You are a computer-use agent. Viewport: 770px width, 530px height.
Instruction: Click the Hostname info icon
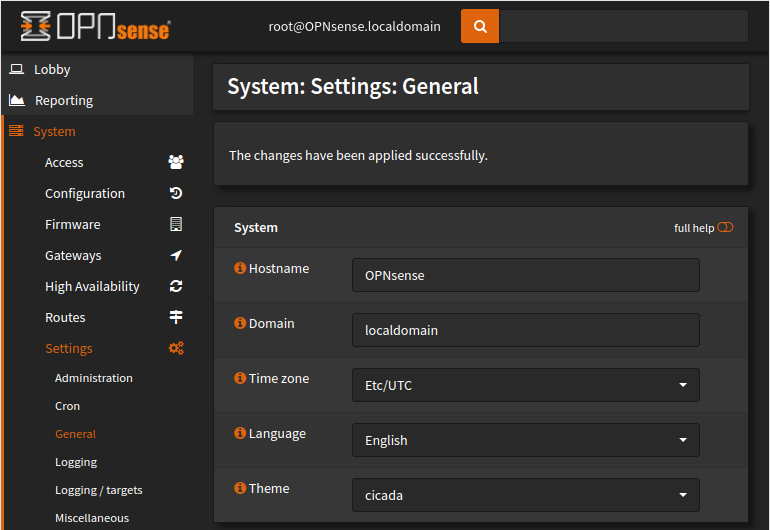coord(240,268)
